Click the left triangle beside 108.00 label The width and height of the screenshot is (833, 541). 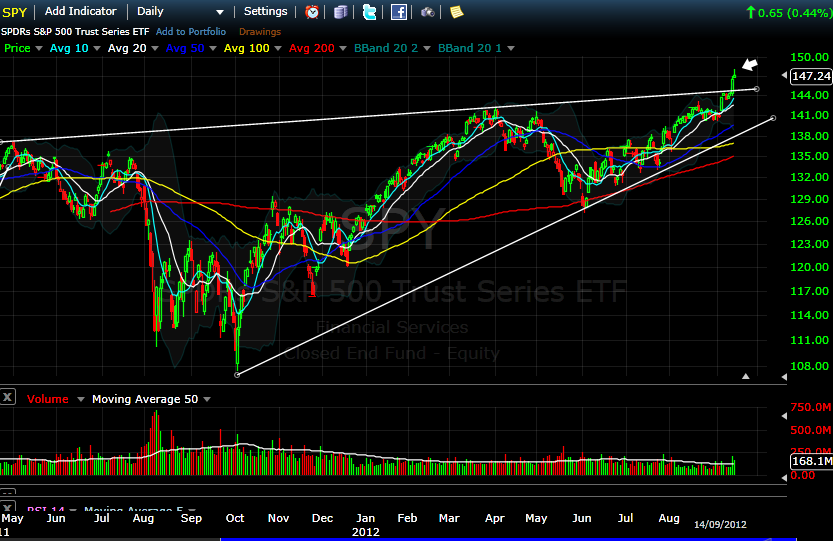784,377
